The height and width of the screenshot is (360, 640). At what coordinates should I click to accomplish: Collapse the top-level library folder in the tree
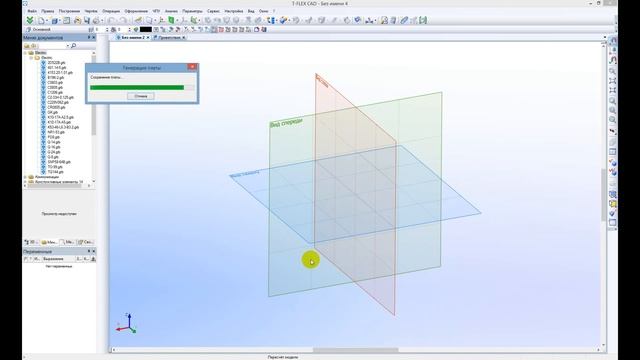pyautogui.click(x=25, y=53)
